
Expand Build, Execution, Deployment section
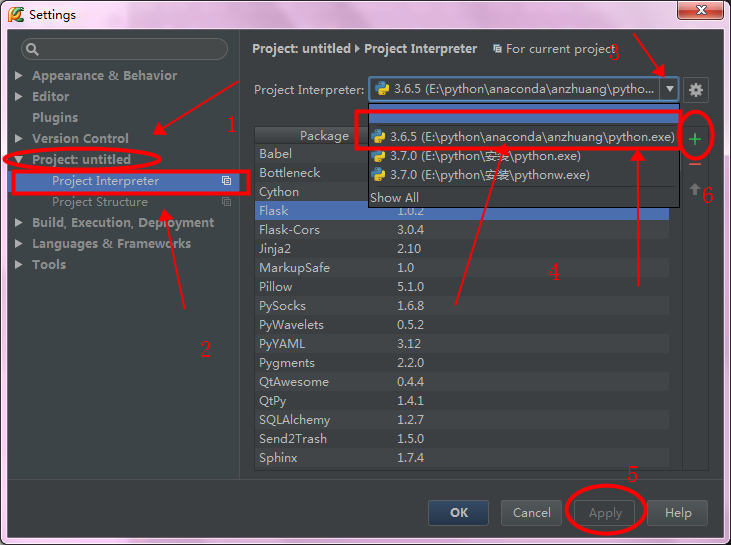19,222
